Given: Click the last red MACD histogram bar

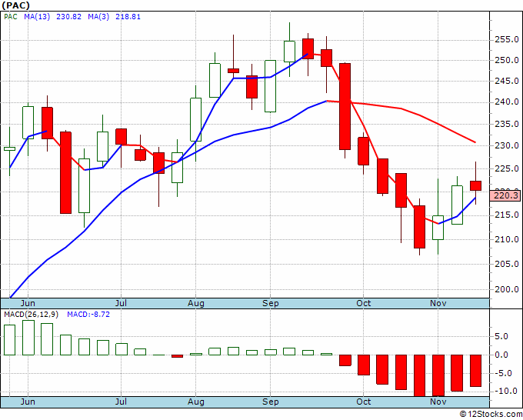Looking at the screenshot, I should click(x=475, y=371).
